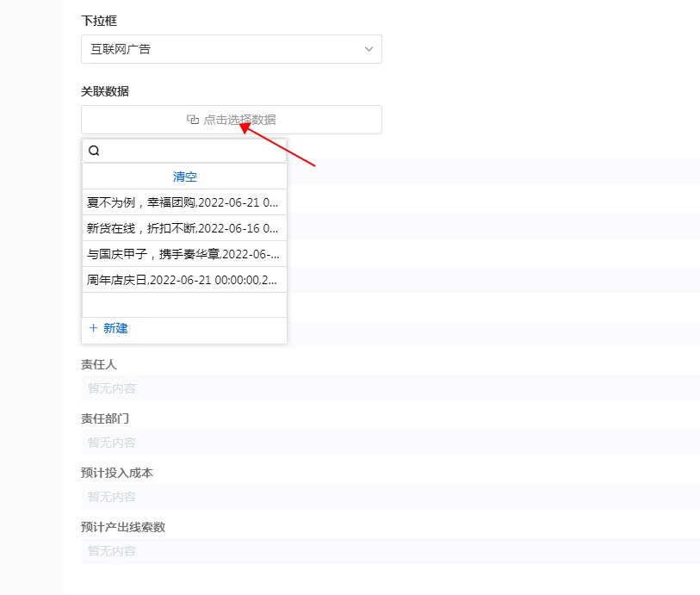Click the 责任部门 empty content field
The image size is (700, 595).
click(387, 443)
